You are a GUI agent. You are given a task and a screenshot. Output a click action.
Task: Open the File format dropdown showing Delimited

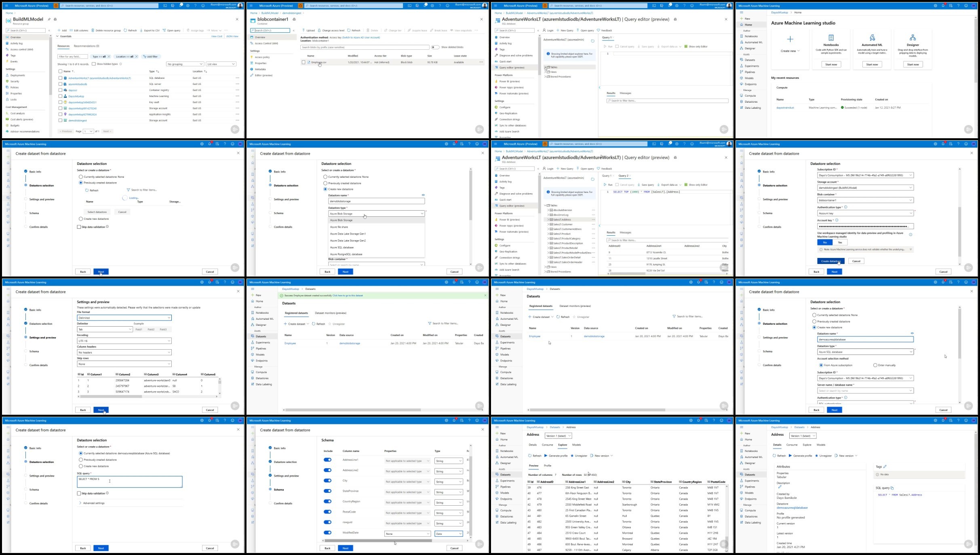click(x=124, y=318)
